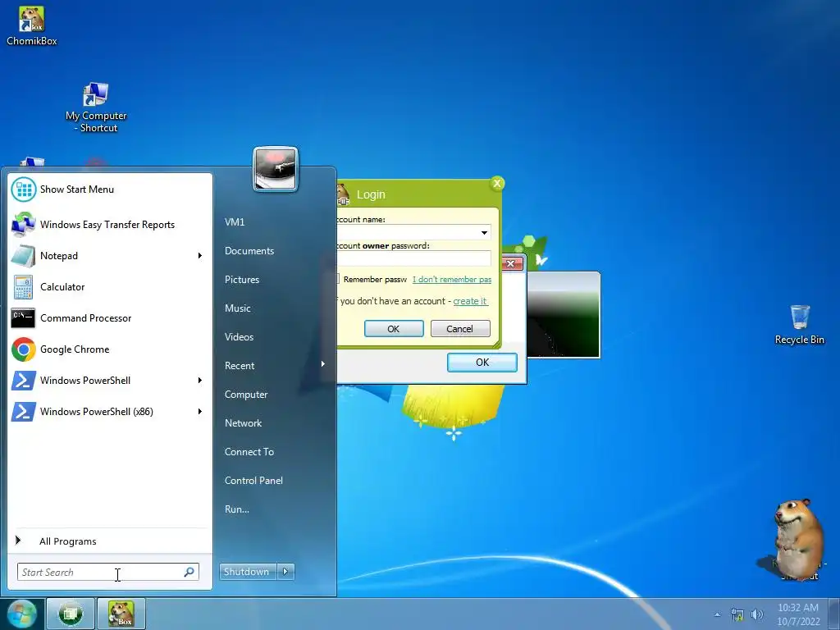Open Run... from start menu
This screenshot has height=630, width=840.
(x=237, y=509)
